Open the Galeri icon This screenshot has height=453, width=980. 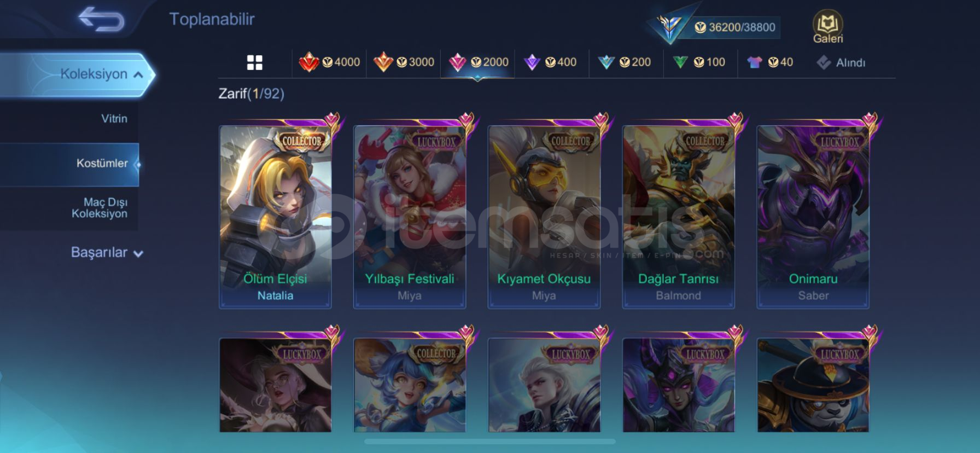827,26
